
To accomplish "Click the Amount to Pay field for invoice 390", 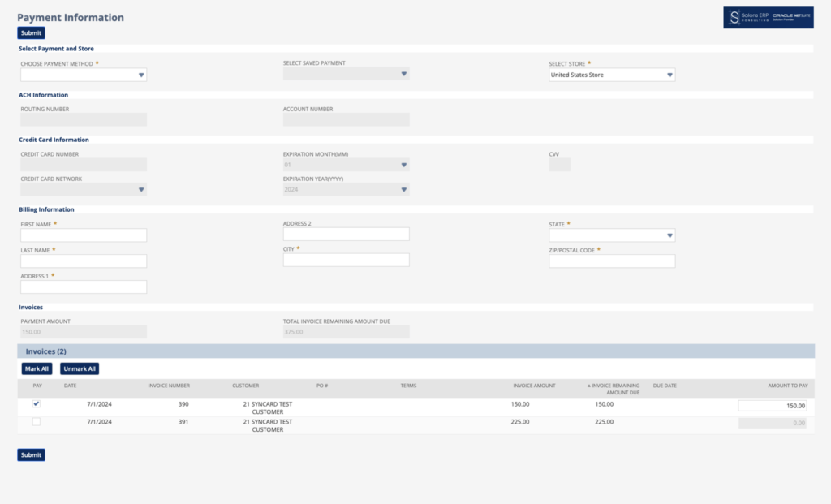I will coord(773,406).
